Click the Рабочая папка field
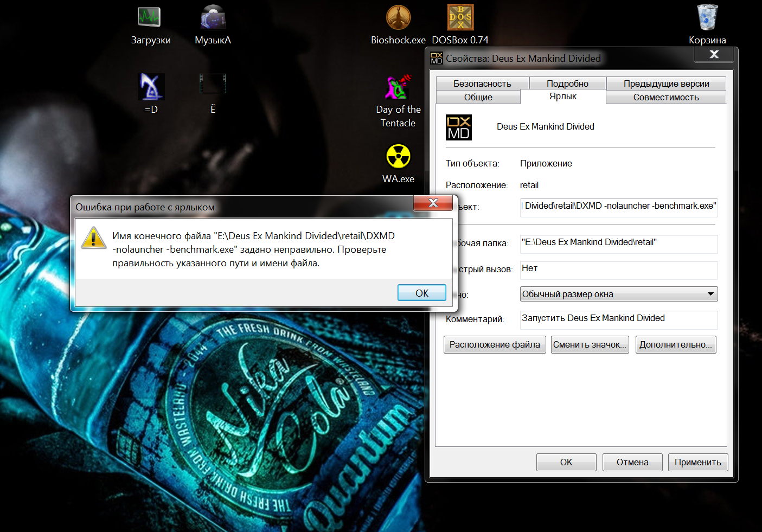The height and width of the screenshot is (532, 762). click(x=619, y=243)
